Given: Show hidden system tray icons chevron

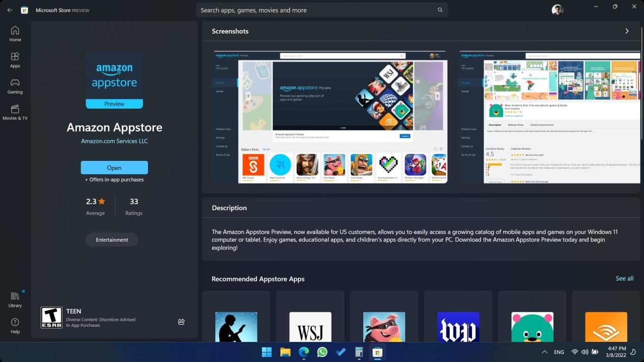Looking at the screenshot, I should click(544, 352).
